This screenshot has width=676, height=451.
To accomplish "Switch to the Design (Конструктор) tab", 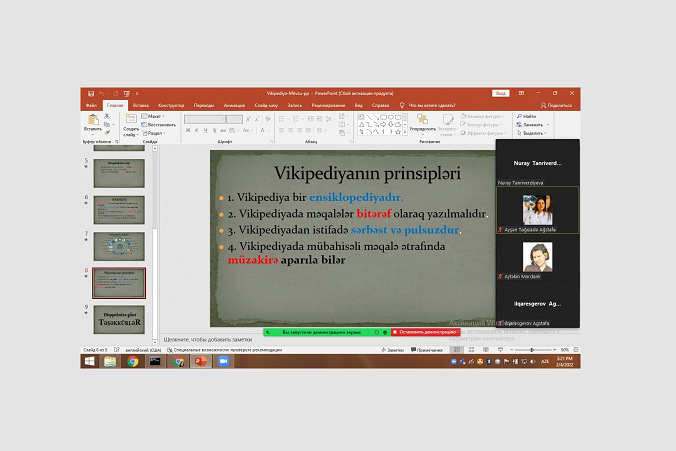I will 171,106.
